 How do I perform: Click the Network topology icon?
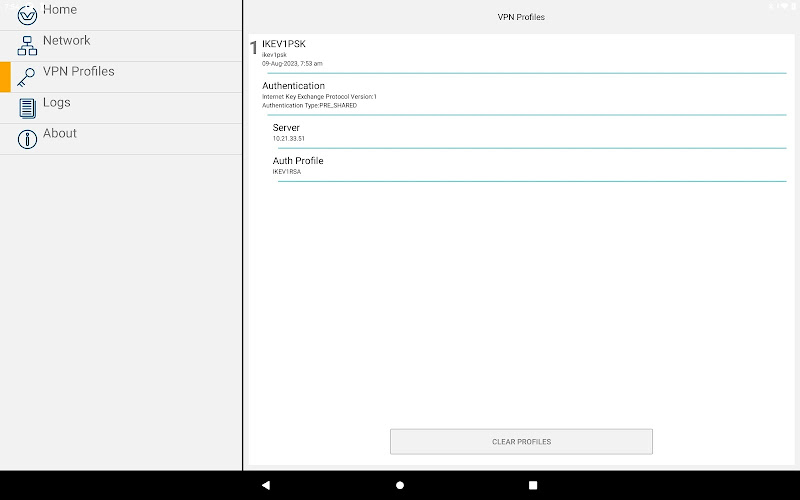[27, 45]
